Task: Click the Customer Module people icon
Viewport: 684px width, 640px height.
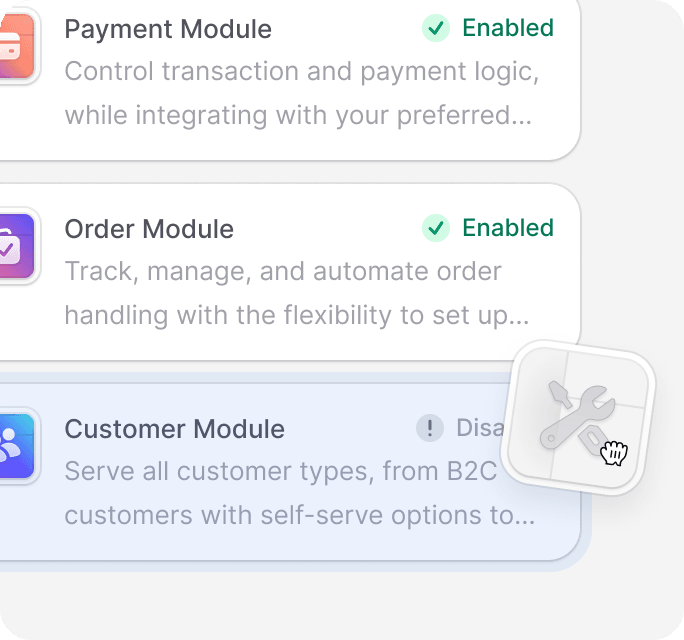Action: point(17,446)
